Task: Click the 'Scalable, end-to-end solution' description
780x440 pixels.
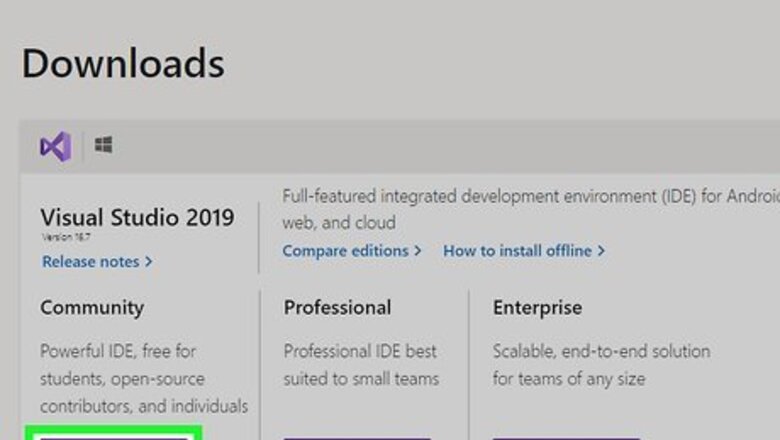Action: [x=601, y=365]
